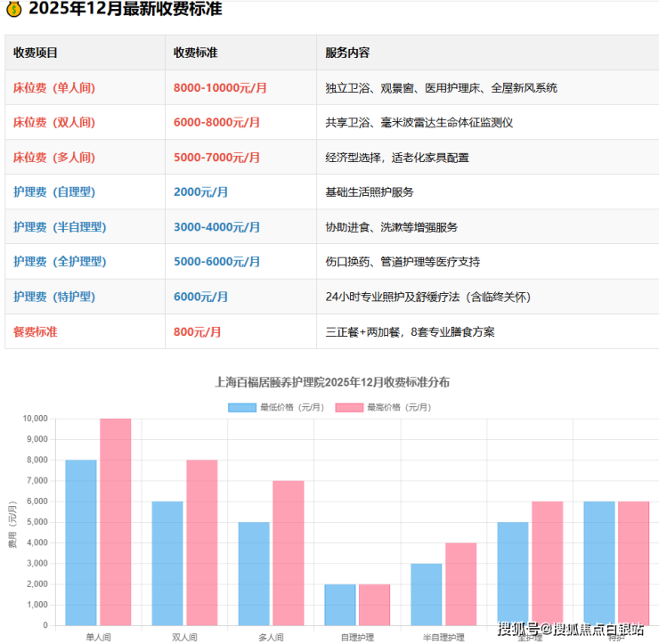Click the 餐费标准 row label
The height and width of the screenshot is (644, 659).
coord(36,332)
